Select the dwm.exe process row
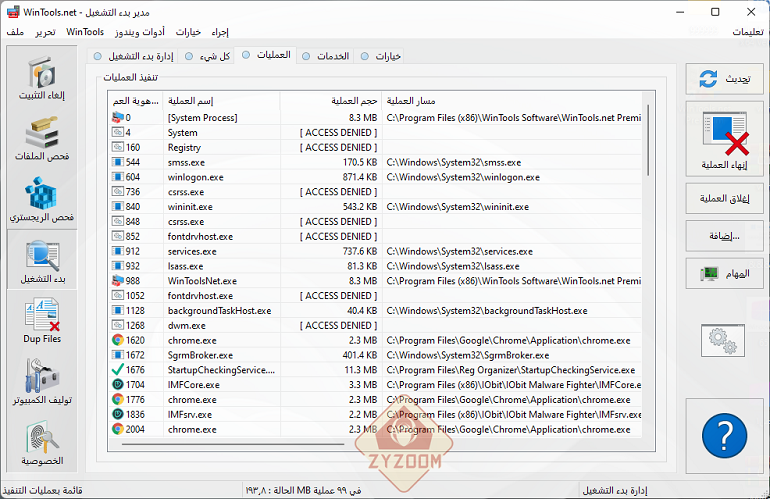Image resolution: width=770 pixels, height=499 pixels. point(376,326)
